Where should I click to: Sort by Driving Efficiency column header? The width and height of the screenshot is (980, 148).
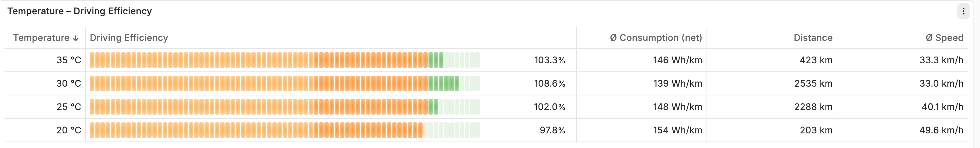129,38
